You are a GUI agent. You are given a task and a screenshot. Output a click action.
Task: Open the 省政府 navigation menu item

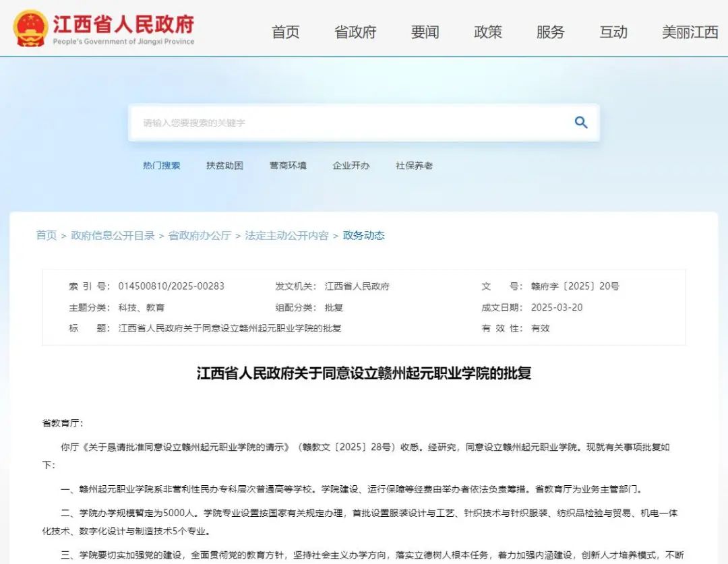coord(355,32)
